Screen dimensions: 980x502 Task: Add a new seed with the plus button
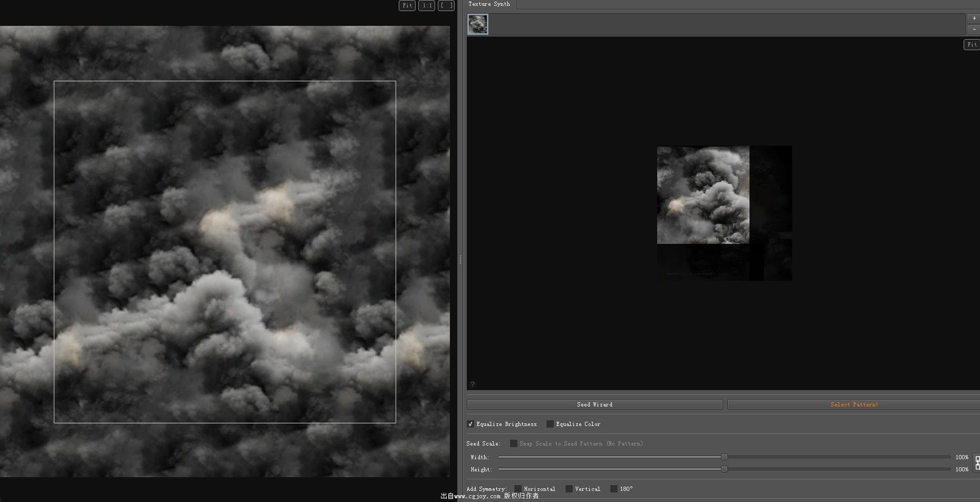(974, 18)
